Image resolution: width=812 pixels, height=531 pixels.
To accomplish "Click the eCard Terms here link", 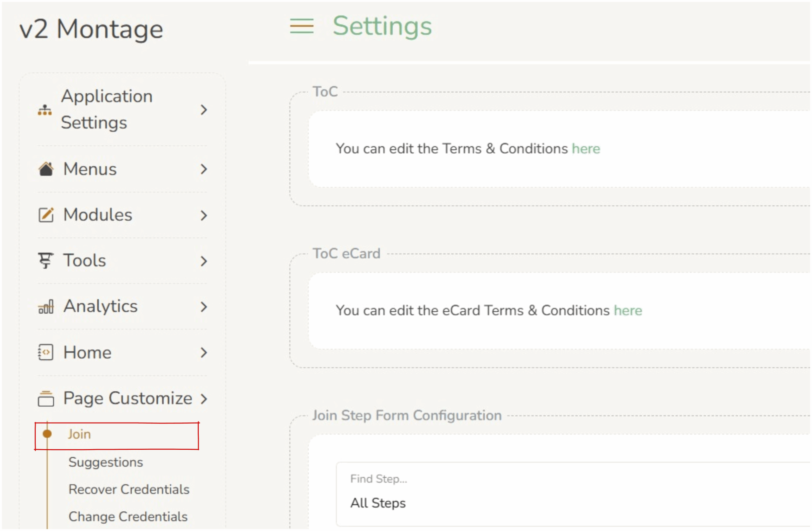I will (628, 310).
